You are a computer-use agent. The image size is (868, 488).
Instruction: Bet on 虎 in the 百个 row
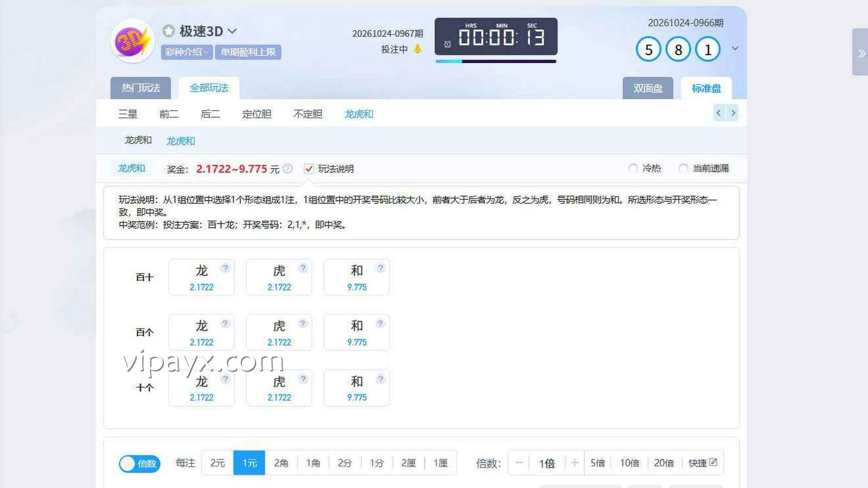[279, 332]
